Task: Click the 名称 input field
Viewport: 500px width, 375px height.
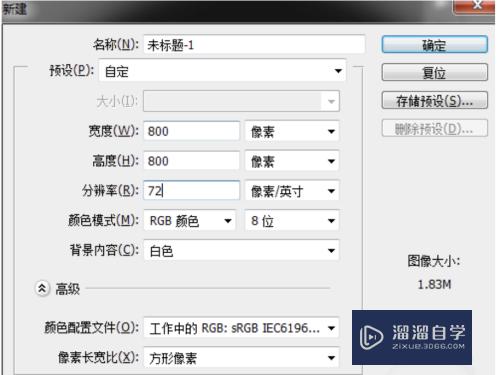Action: point(254,44)
